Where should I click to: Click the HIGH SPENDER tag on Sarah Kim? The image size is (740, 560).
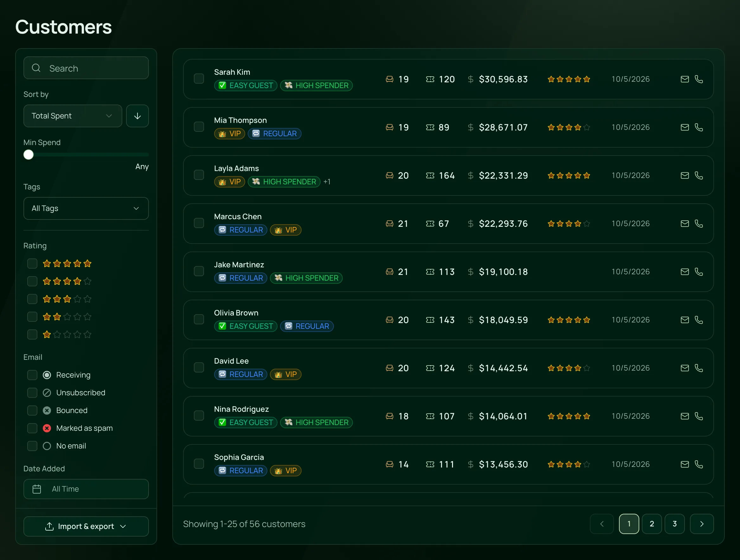[x=316, y=86]
